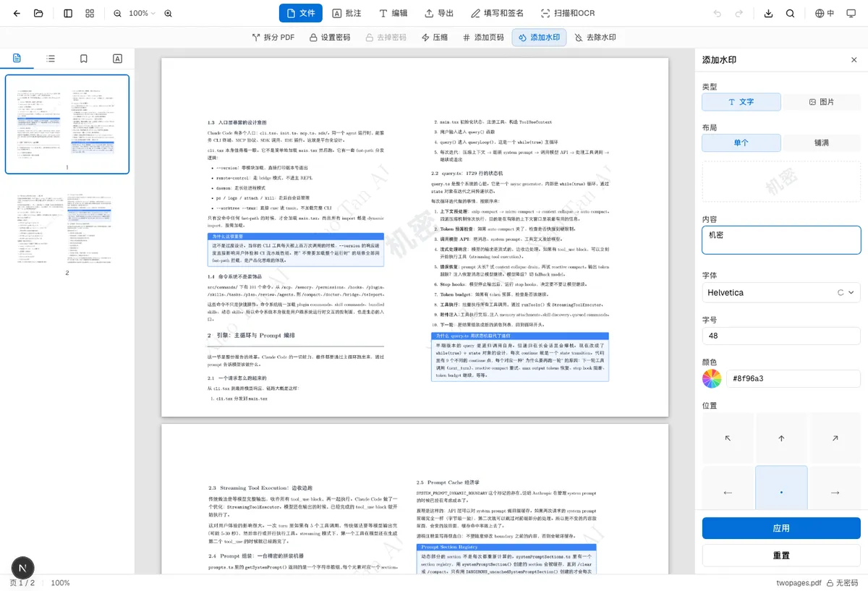
Task: Click status bar 100% zoom text
Action: point(60,583)
